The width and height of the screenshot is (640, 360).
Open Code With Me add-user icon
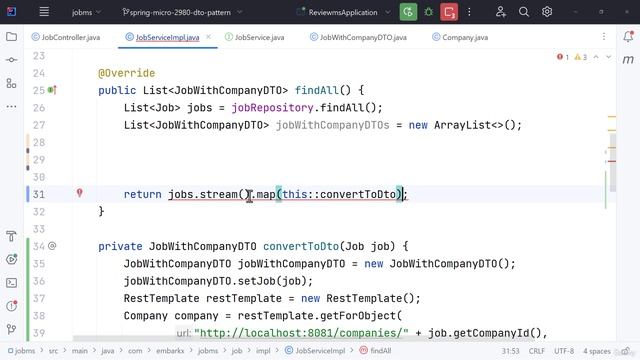(x=501, y=12)
